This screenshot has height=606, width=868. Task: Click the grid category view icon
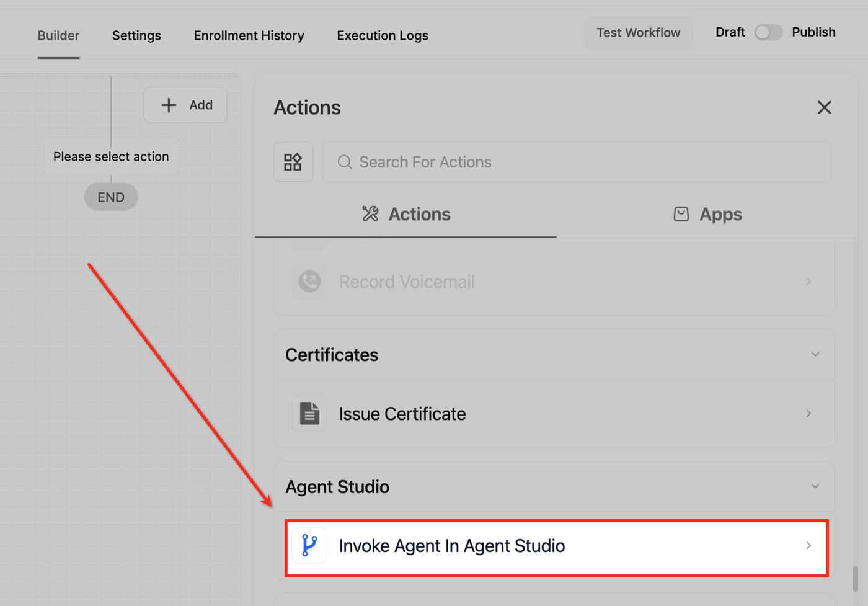tap(293, 162)
